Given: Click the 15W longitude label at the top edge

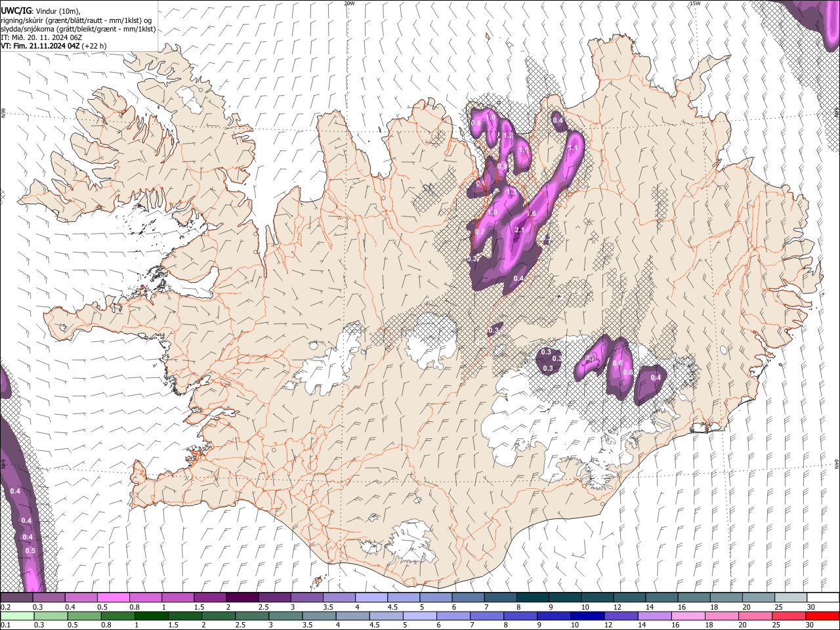Looking at the screenshot, I should coord(695,3).
